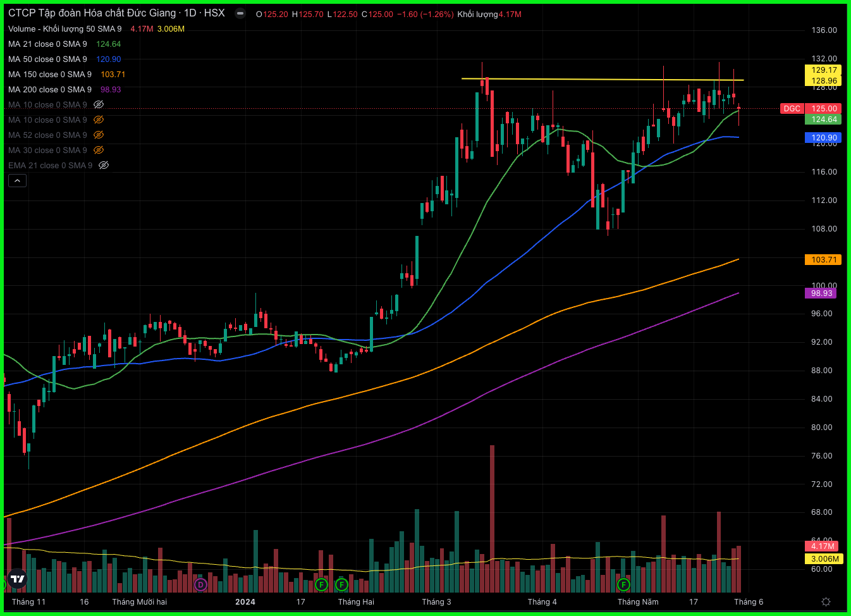The image size is (851, 616).
Task: Select the symbol title CTCP Tập đoàn Hóa chất Đức Giang
Action: tap(92, 13)
